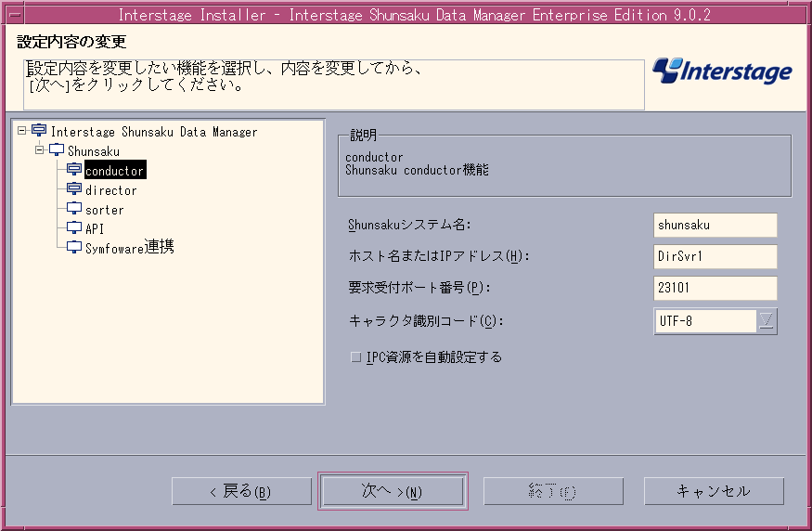Click the Interstage logo

click(722, 71)
